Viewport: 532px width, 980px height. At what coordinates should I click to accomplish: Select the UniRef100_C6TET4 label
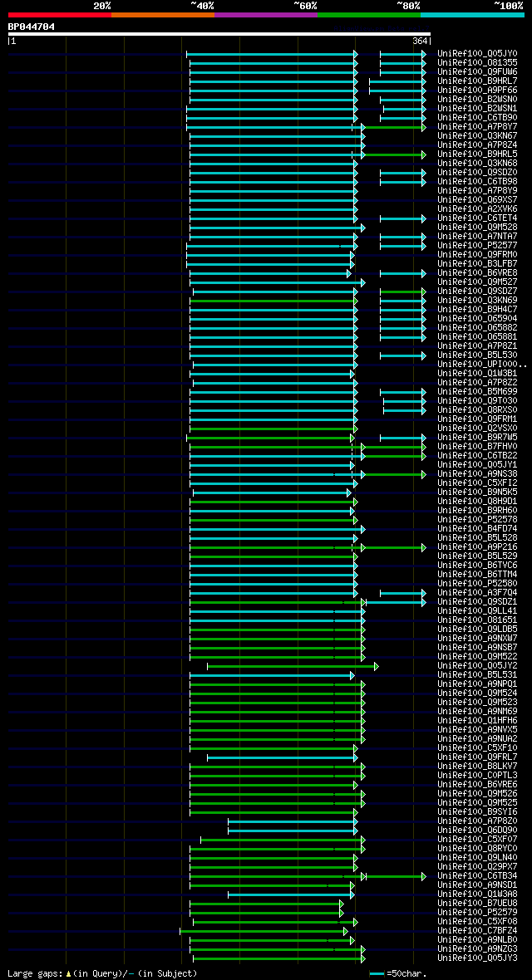(x=477, y=218)
